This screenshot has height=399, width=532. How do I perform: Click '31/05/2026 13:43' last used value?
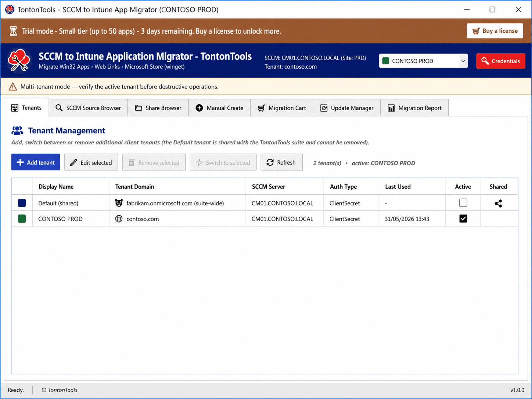pyautogui.click(x=407, y=219)
